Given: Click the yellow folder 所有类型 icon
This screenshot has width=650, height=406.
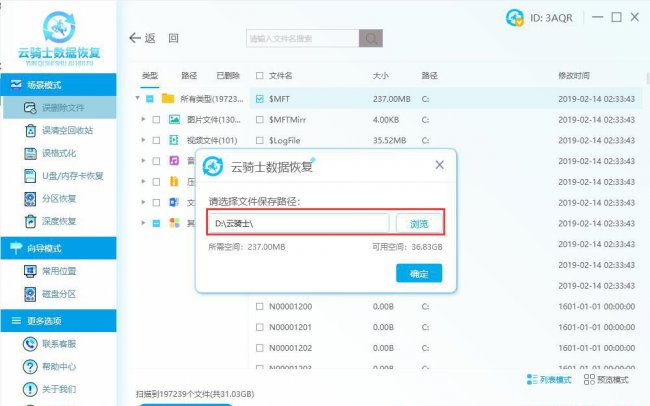Looking at the screenshot, I should click(x=168, y=98).
